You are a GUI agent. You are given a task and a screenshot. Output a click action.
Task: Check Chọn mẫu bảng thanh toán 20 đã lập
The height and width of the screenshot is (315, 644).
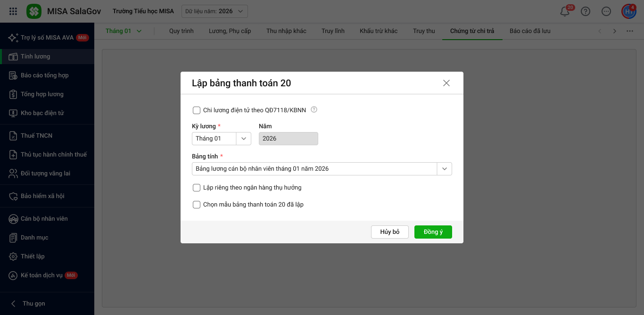[x=197, y=205]
